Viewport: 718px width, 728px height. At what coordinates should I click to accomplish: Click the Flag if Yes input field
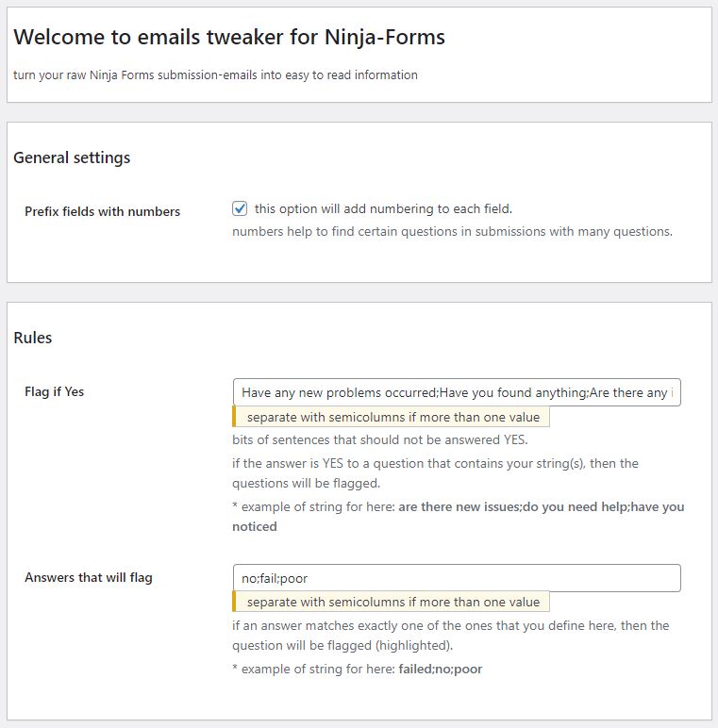[x=457, y=392]
